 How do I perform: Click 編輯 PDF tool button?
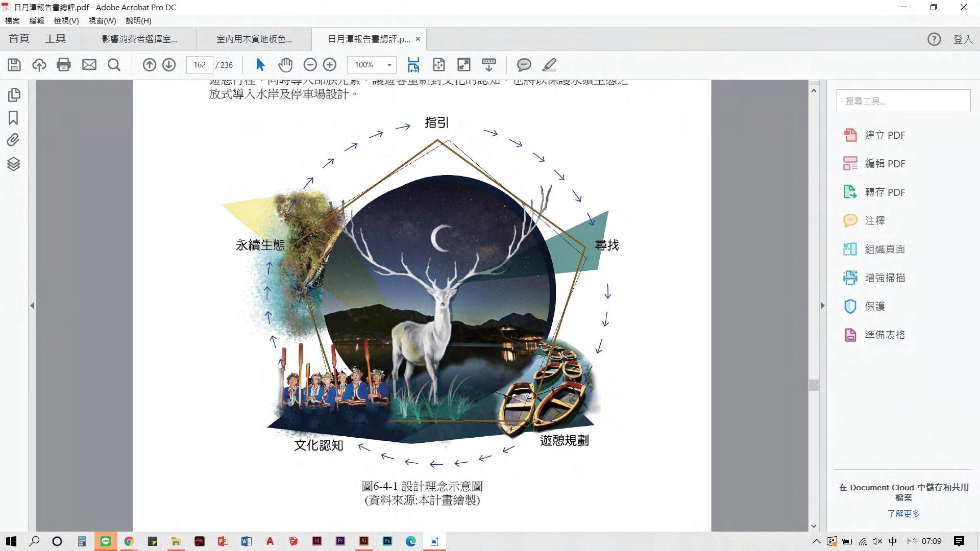[884, 164]
